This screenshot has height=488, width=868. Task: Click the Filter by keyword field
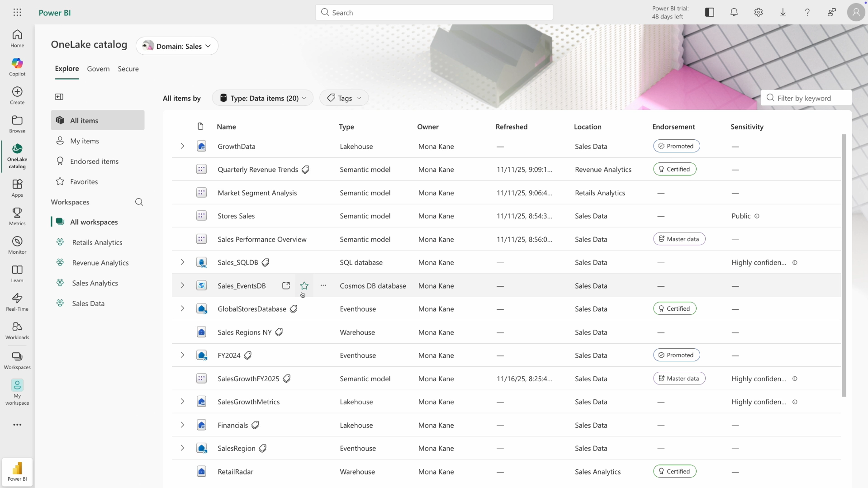806,98
